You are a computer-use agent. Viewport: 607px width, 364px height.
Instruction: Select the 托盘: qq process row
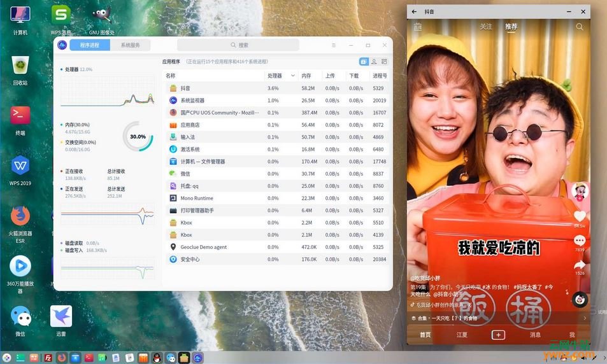[x=277, y=186]
